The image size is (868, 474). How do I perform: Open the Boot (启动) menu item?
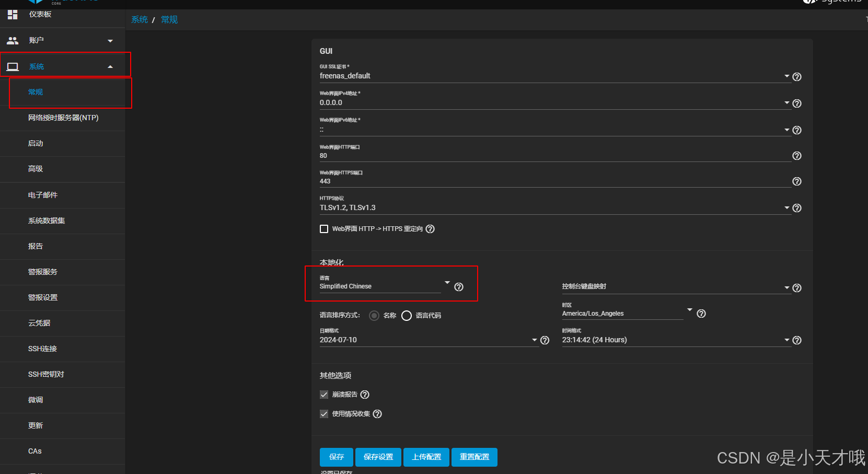(63, 143)
